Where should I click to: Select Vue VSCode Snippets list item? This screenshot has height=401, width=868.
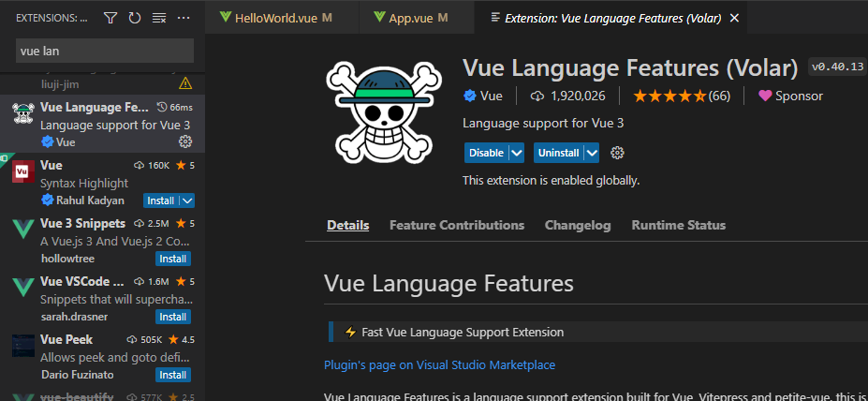click(x=102, y=299)
